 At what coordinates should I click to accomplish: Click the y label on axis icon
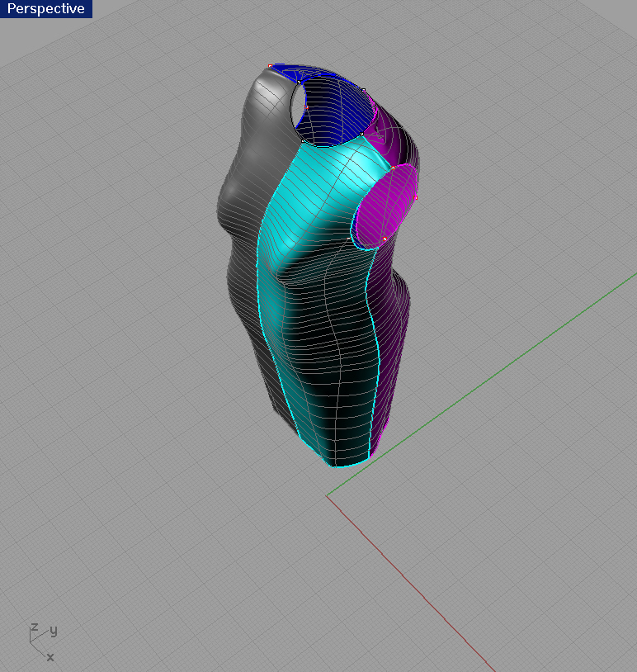click(x=53, y=631)
